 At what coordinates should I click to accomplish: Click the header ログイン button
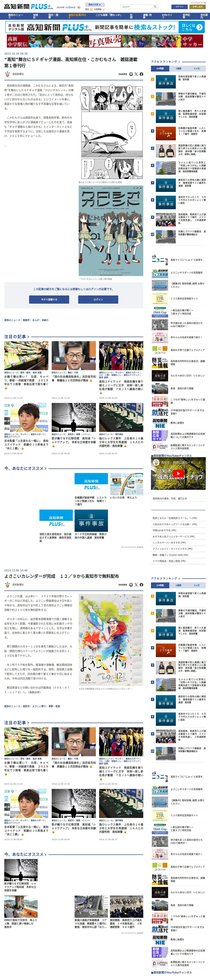click(180, 7)
